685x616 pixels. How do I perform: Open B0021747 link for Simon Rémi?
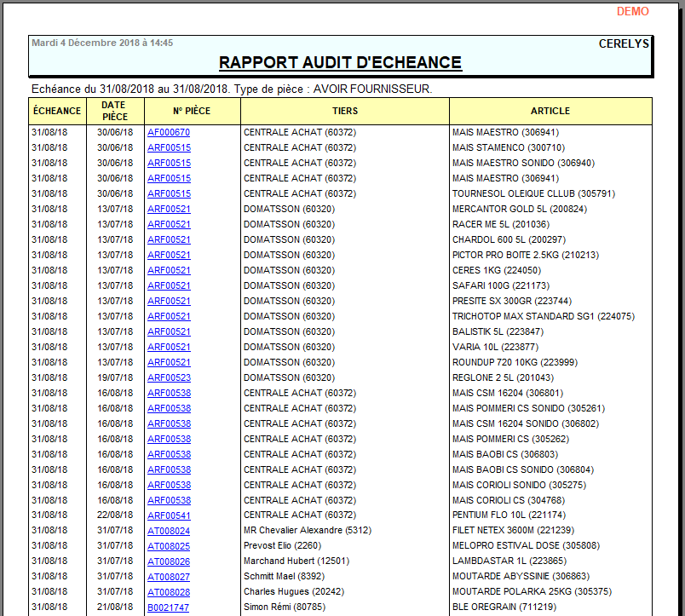pos(168,607)
